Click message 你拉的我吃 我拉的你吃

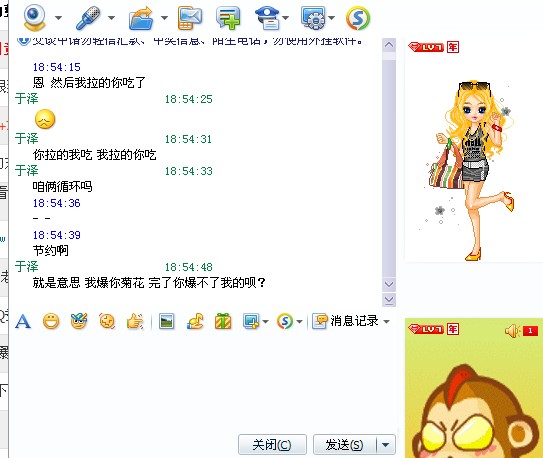pos(95,154)
